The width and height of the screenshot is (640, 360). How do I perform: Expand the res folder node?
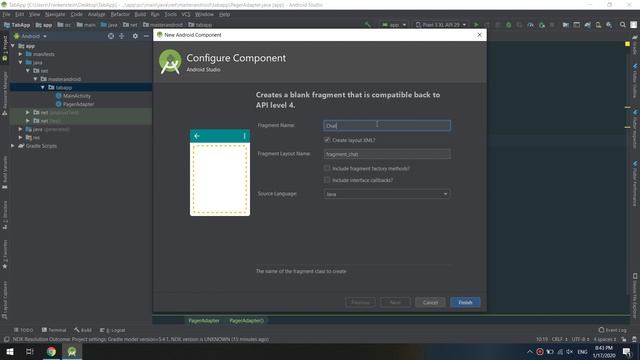point(20,138)
